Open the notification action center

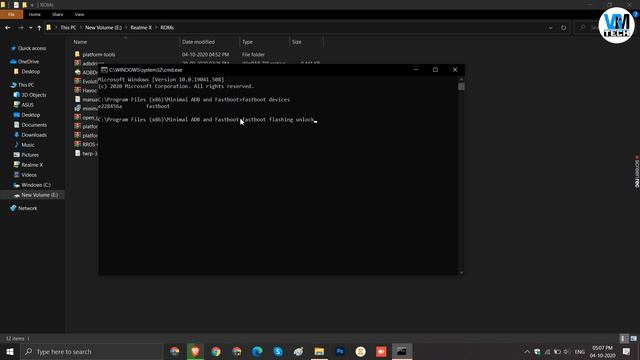[627, 352]
